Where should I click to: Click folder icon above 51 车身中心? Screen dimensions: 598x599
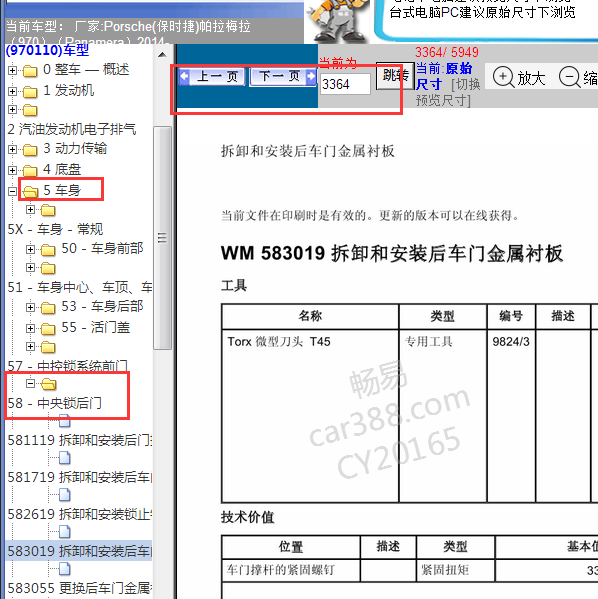point(48,268)
